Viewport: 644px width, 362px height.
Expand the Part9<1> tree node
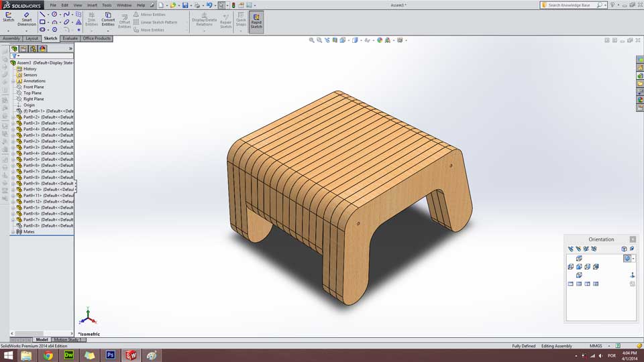point(13,135)
